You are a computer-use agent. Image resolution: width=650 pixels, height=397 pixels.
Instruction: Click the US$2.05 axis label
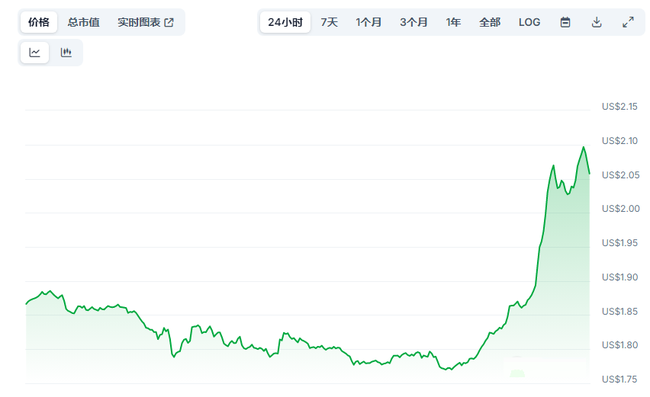(x=621, y=175)
